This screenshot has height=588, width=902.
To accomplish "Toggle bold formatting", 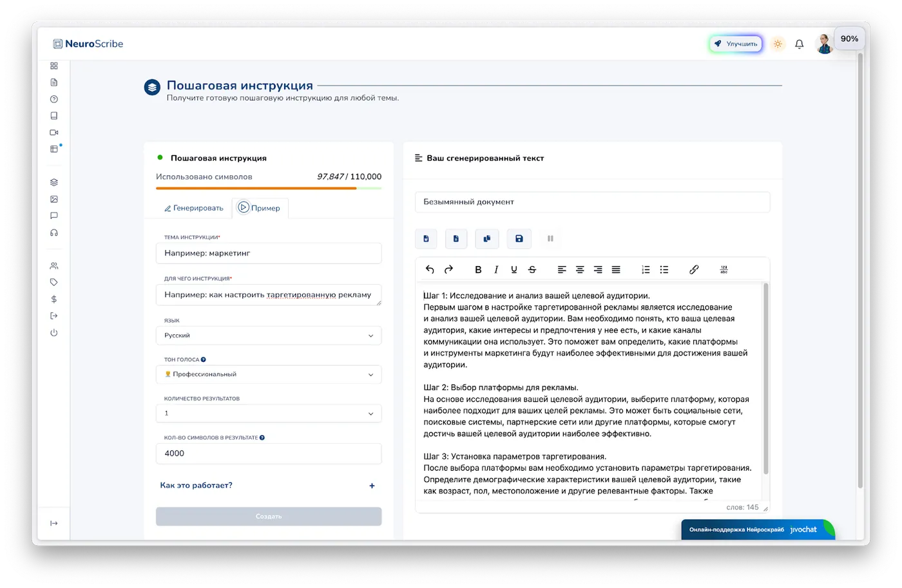I will click(x=478, y=270).
